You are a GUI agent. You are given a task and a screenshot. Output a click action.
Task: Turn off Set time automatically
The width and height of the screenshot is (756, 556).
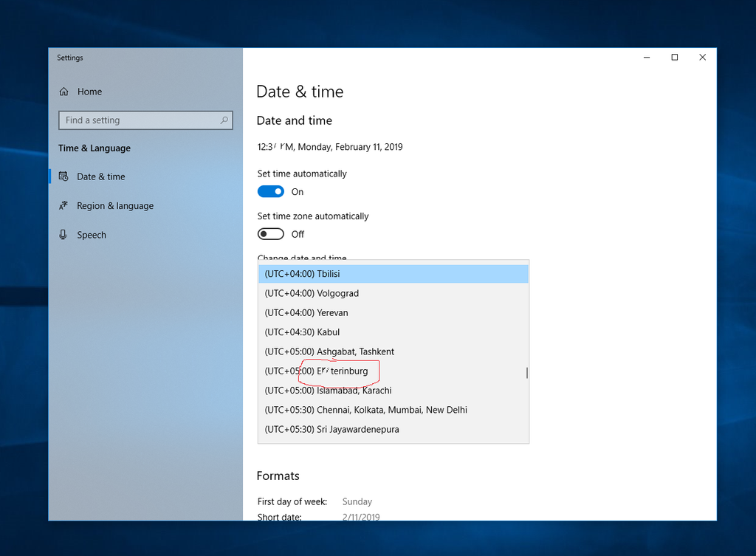coord(271,192)
